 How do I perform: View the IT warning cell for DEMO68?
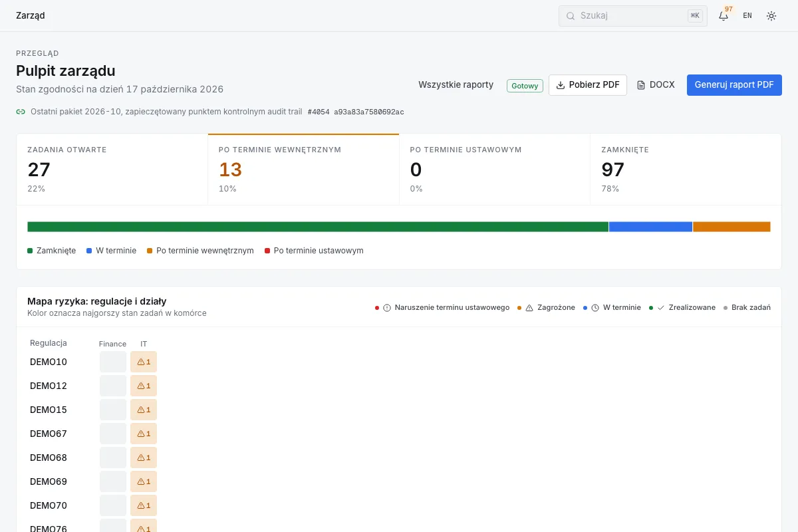pos(144,458)
